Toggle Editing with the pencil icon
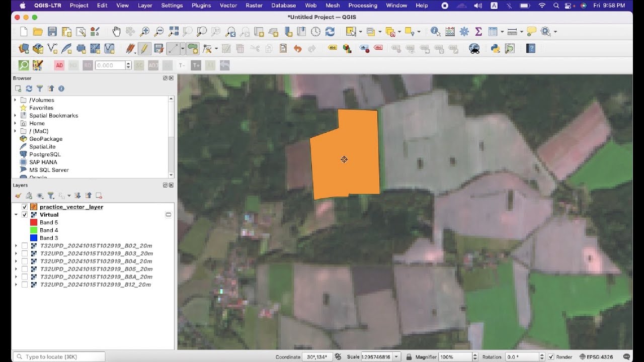 pos(144,49)
